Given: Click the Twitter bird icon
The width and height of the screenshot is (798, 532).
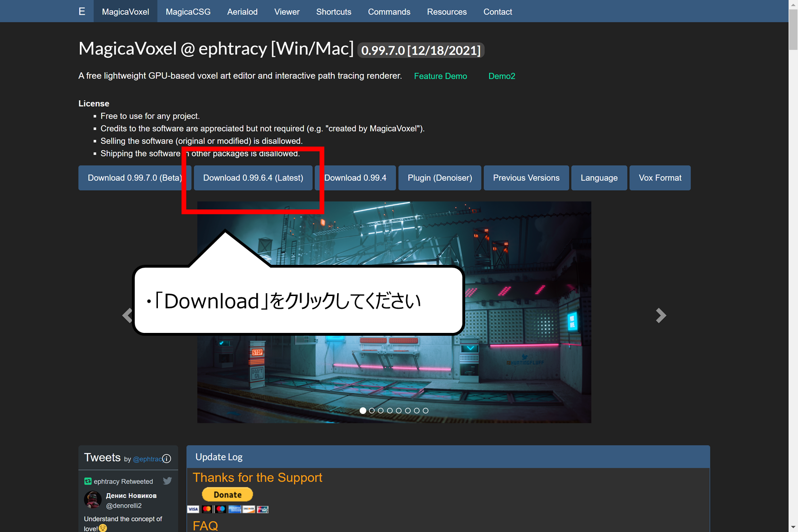Looking at the screenshot, I should [x=167, y=481].
